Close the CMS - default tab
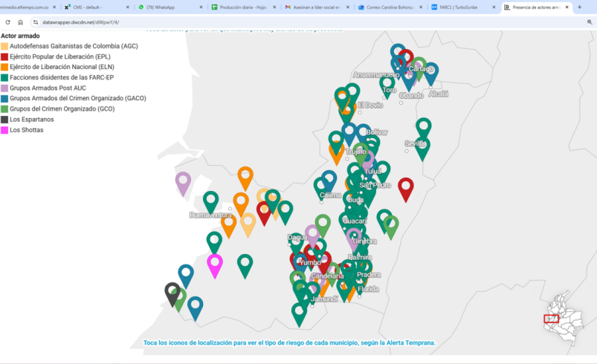Viewport: 597px width, 364px height. (x=127, y=7)
